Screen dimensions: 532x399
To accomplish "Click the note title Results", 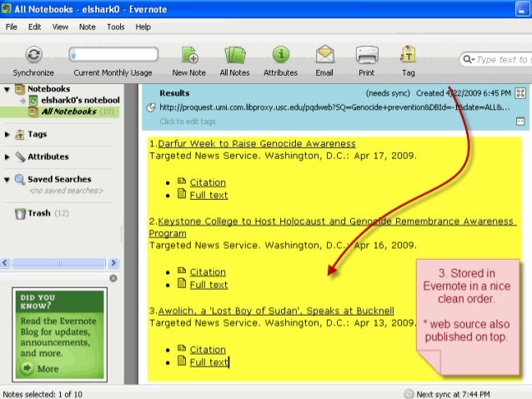I will click(174, 93).
